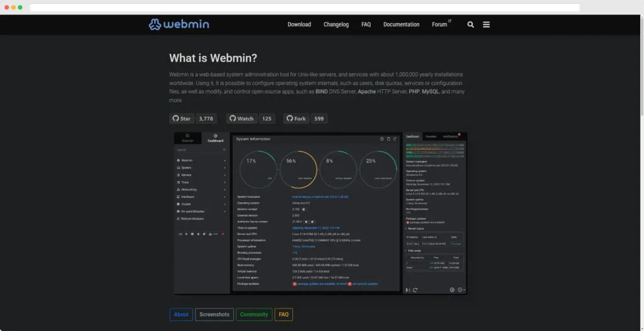
Task: Open the 125 watchers count
Action: point(267,119)
